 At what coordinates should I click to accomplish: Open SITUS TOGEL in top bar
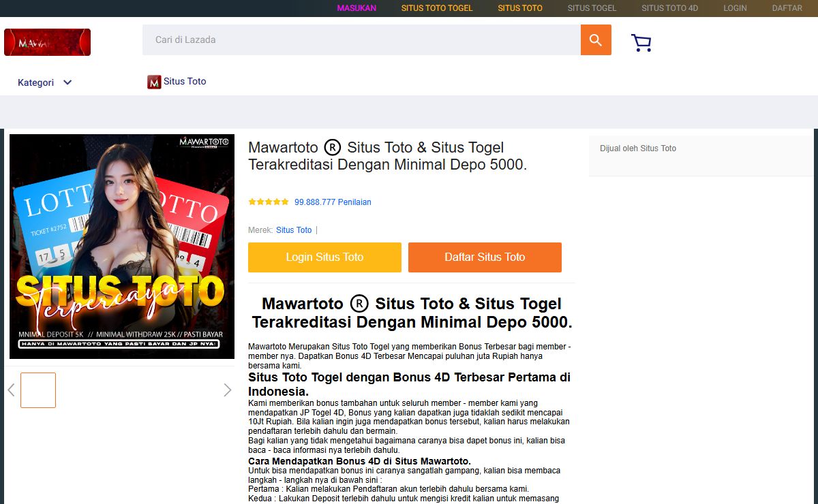click(592, 8)
